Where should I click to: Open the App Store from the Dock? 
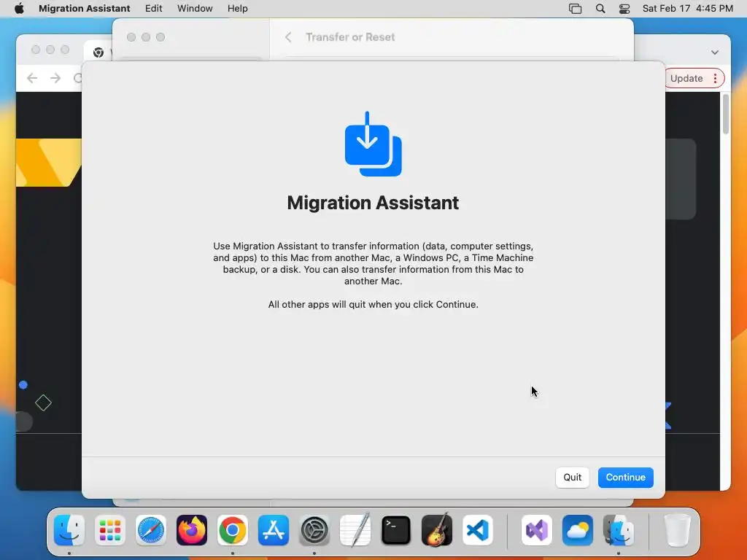tap(274, 530)
